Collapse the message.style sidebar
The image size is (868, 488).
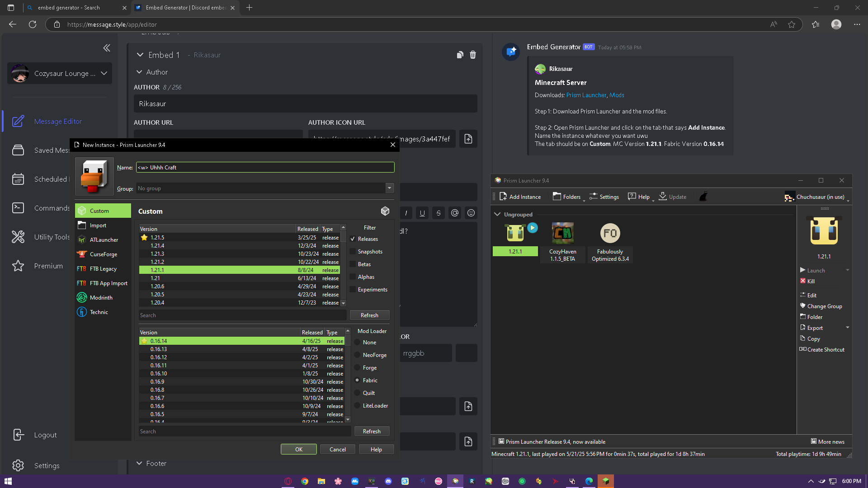coord(107,48)
